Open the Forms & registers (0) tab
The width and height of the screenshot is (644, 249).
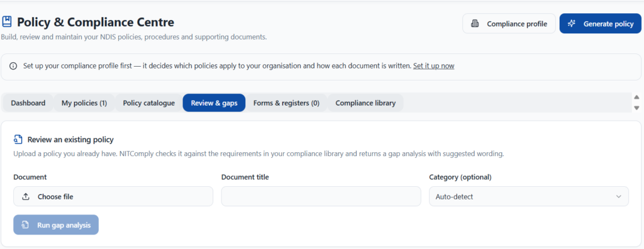[286, 102]
